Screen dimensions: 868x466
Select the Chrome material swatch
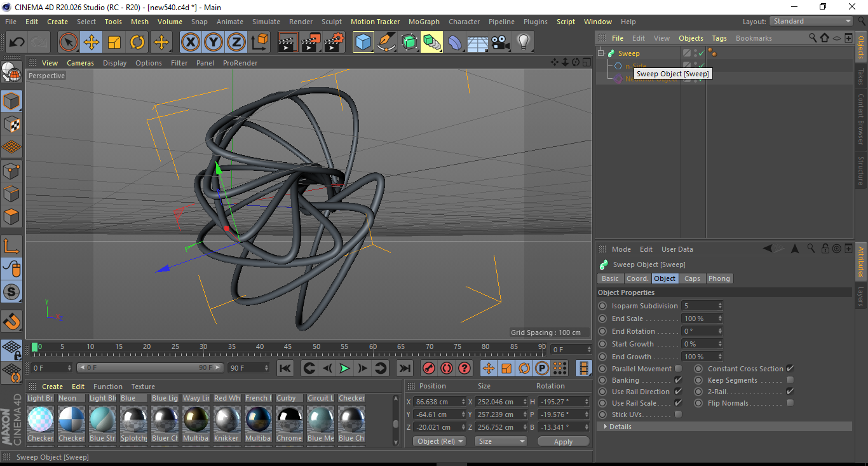[289, 420]
